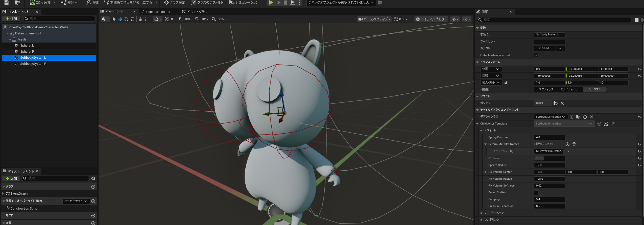Toggle the rotation snap icon
Image resolution: width=644 pixels, height=225 pixels.
tap(197, 19)
